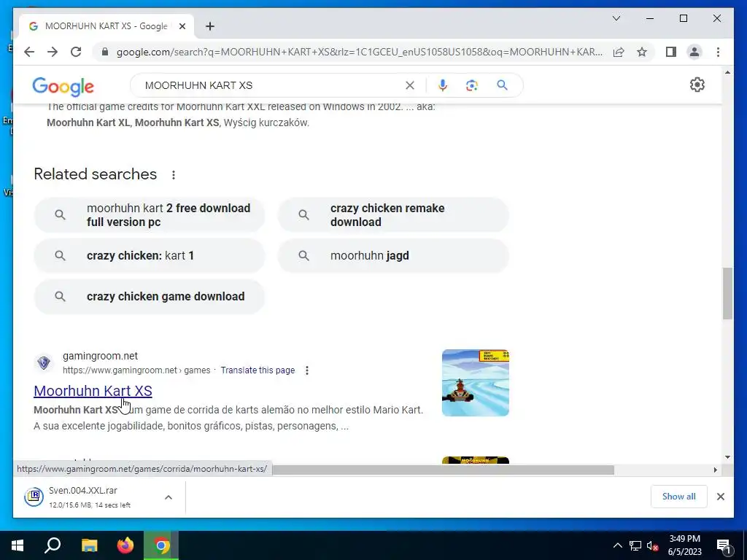Go to the Google logo homepage
The image size is (747, 560).
[x=63, y=86]
